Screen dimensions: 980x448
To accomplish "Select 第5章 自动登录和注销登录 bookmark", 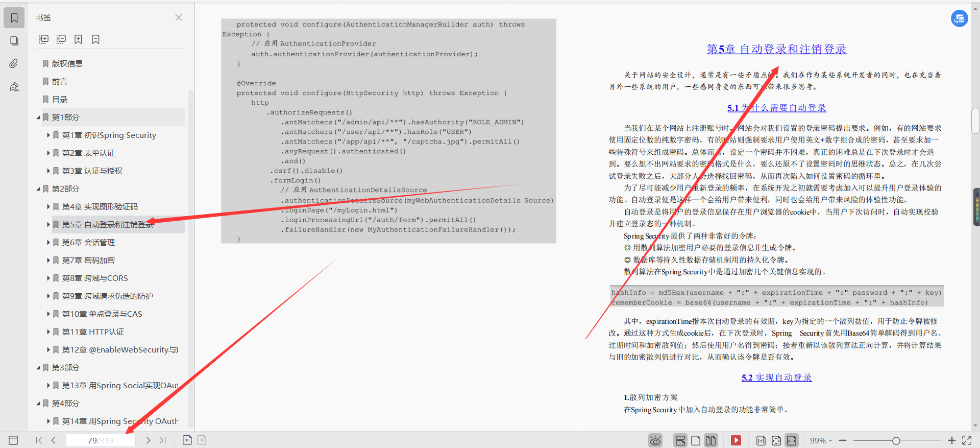I will [x=108, y=225].
